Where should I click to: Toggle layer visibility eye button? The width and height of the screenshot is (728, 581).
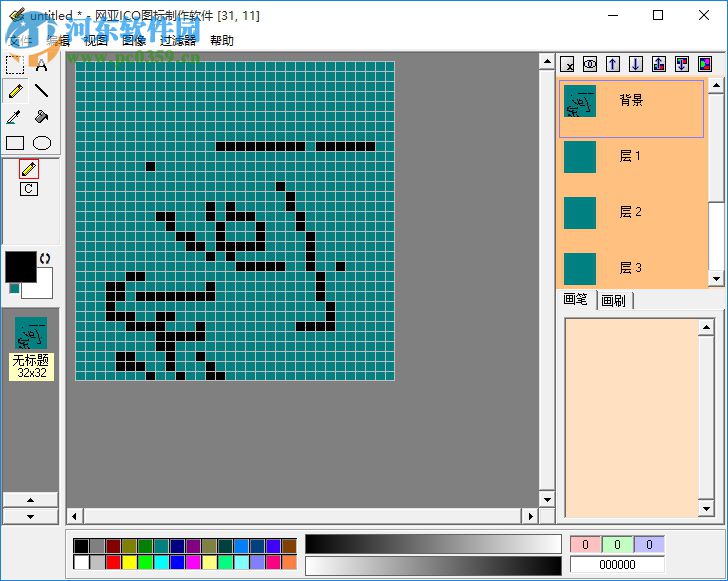pyautogui.click(x=590, y=64)
